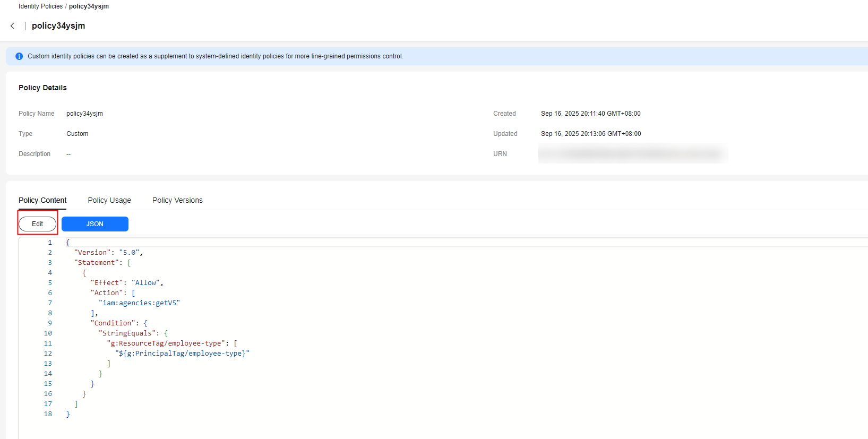This screenshot has height=439, width=868.
Task: Click the custom identity policies info banner text
Action: [x=215, y=56]
